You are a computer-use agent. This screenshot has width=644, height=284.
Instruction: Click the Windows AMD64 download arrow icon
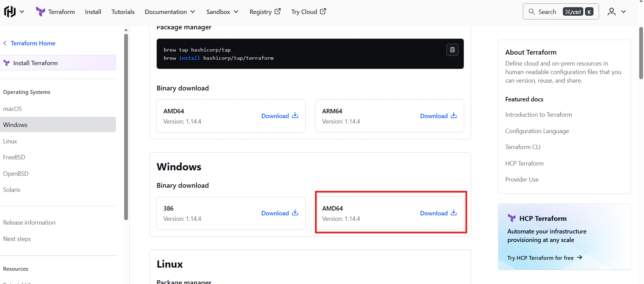(454, 213)
